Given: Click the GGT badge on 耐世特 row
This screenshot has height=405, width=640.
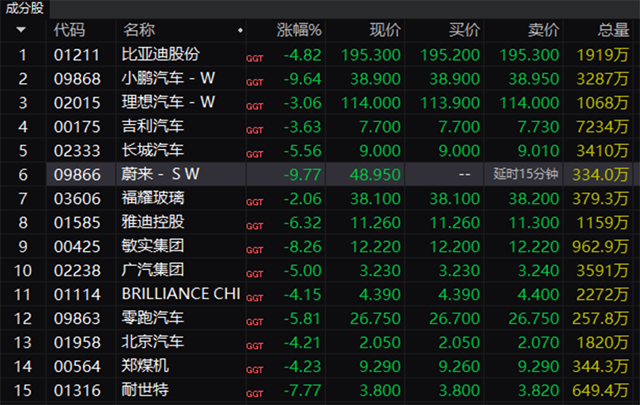Looking at the screenshot, I should 255,394.
